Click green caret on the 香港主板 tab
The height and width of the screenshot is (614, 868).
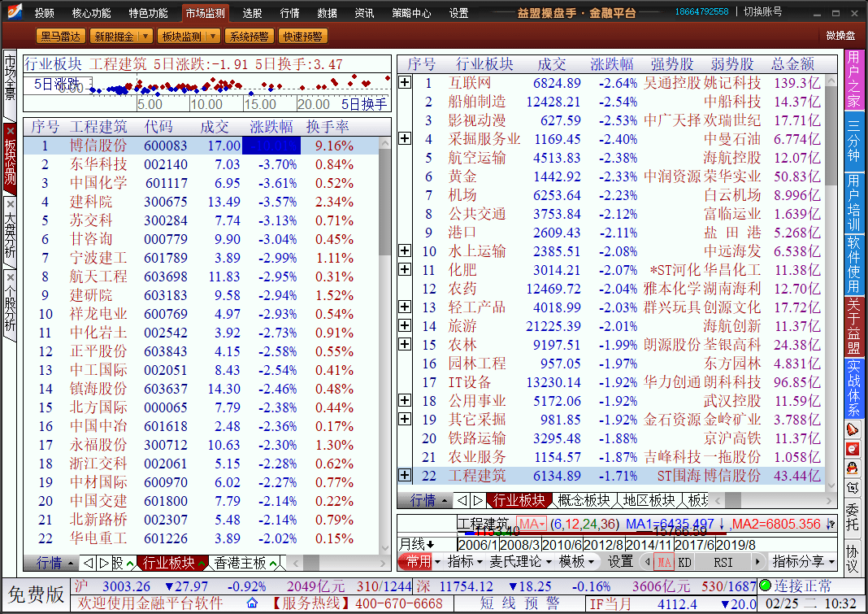coord(273,564)
